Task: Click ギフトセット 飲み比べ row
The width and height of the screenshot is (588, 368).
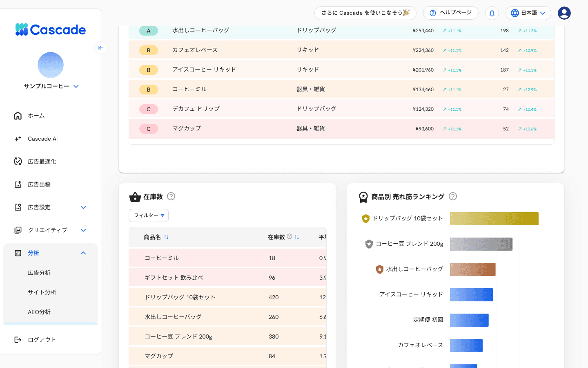Action: pos(228,278)
